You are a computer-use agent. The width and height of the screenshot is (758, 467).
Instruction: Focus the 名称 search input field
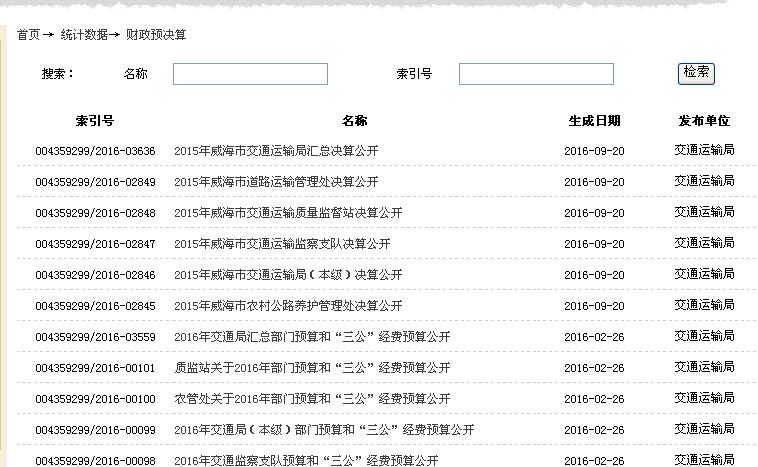pos(250,74)
